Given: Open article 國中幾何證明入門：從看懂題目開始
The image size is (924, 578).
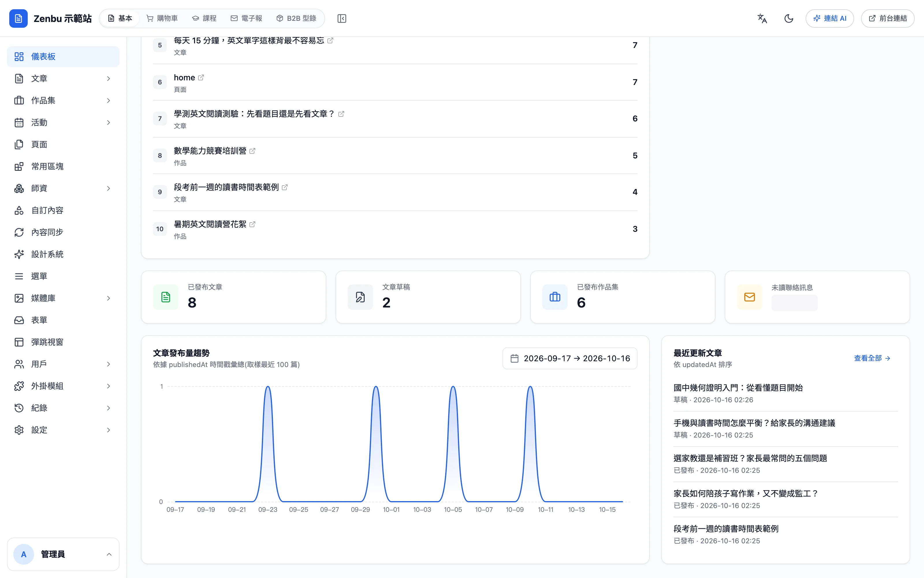Looking at the screenshot, I should pos(738,388).
